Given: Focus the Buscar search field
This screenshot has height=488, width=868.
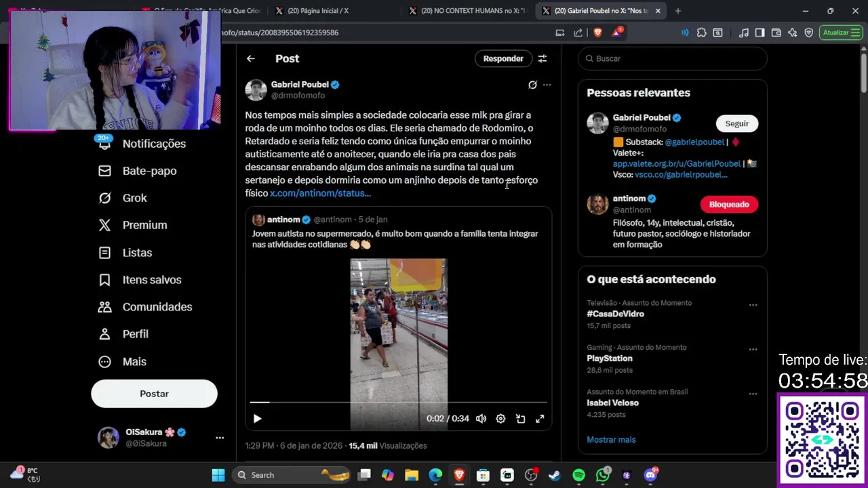Looking at the screenshot, I should tap(673, 59).
